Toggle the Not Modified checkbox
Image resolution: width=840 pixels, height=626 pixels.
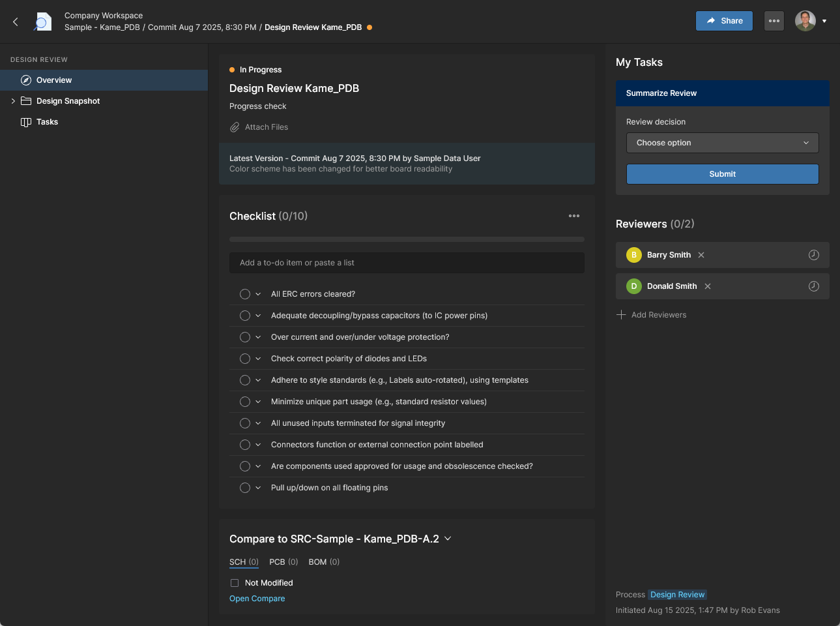(235, 583)
